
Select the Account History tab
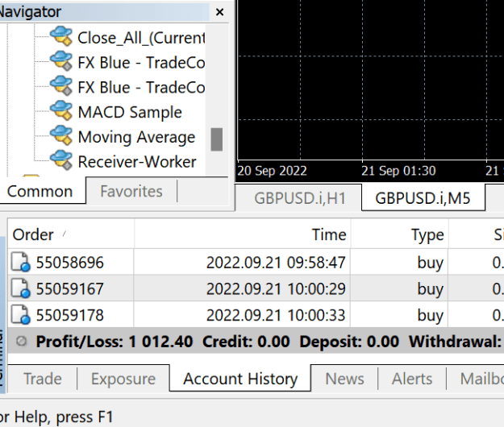(x=240, y=379)
